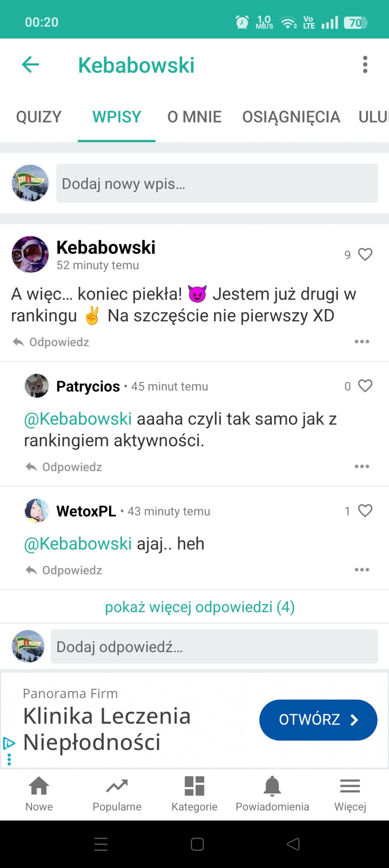Screen dimensions: 389x868
Task: Open the options dots on Patrycios' reply
Action: pyautogui.click(x=362, y=466)
